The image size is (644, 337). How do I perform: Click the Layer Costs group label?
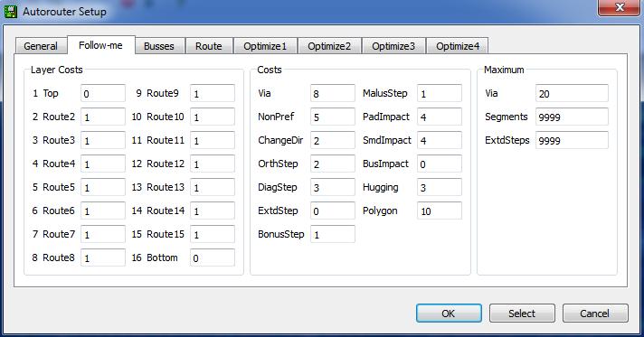point(57,70)
